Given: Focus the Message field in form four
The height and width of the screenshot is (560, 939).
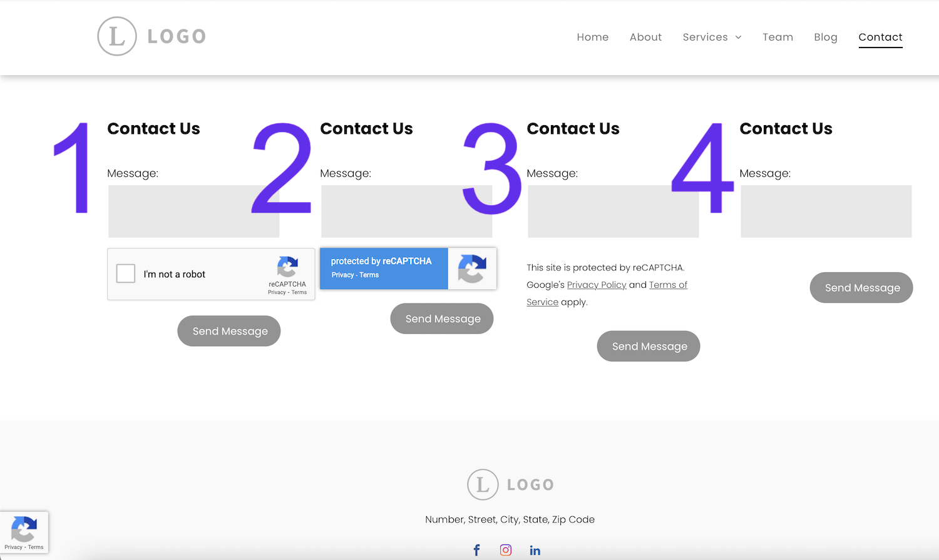Looking at the screenshot, I should click(826, 211).
